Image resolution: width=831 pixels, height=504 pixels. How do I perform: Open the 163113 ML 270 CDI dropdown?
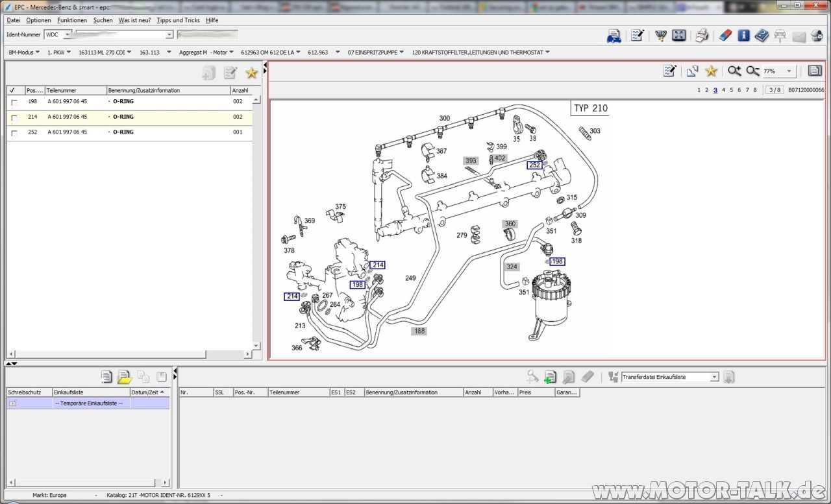105,52
